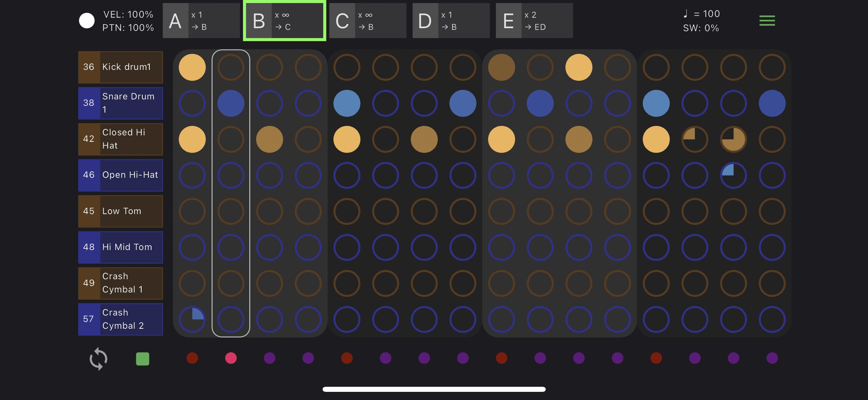Tap the pink current-step marker dot
The image size is (868, 400).
click(231, 358)
